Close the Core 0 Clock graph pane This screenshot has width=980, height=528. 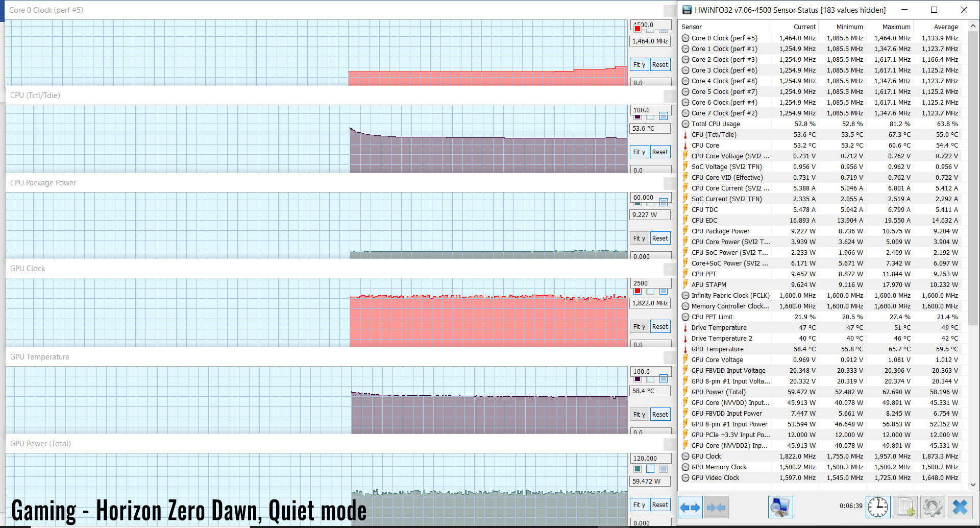pyautogui.click(x=669, y=11)
